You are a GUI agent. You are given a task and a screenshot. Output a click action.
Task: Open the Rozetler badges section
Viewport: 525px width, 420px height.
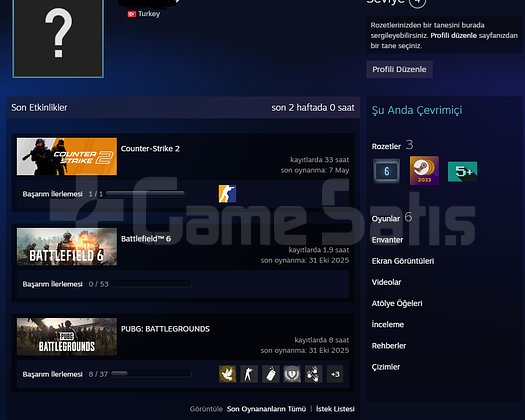[386, 146]
